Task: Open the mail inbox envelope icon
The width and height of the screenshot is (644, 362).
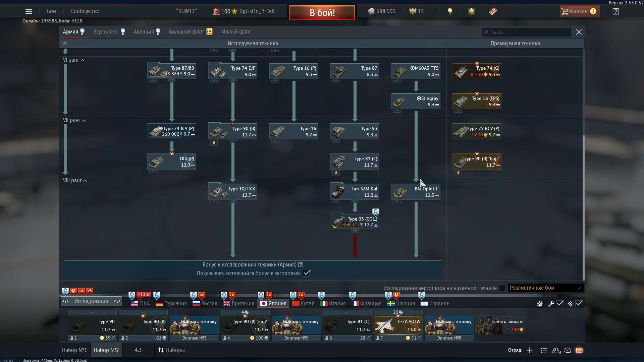Action: click(579, 350)
